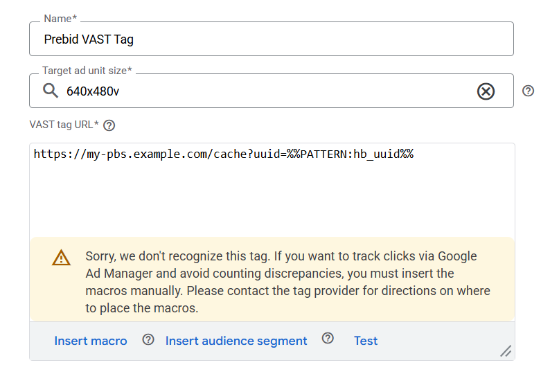Viewport: 550px width, 392px height.
Task: Clear the 640x480v ad unit size
Action: (x=486, y=91)
